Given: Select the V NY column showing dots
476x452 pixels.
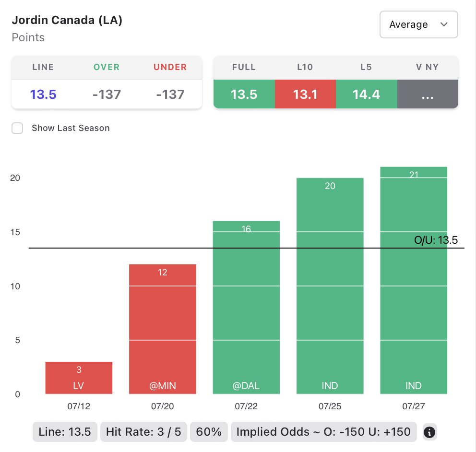Looking at the screenshot, I should point(428,94).
